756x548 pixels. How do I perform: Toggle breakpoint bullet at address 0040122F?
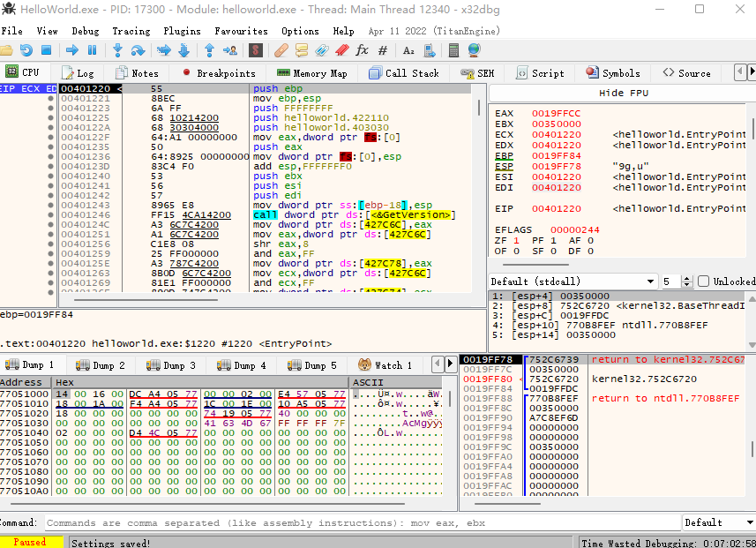tap(50, 137)
